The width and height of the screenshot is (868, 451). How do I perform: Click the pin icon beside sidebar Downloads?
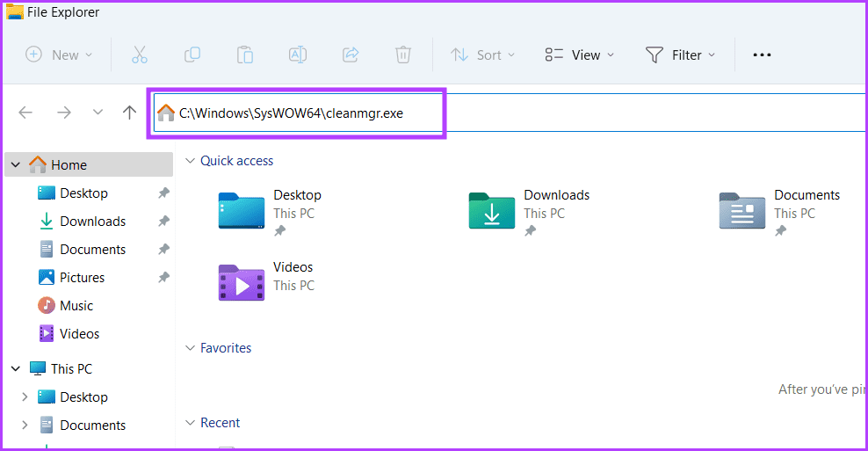(x=163, y=221)
